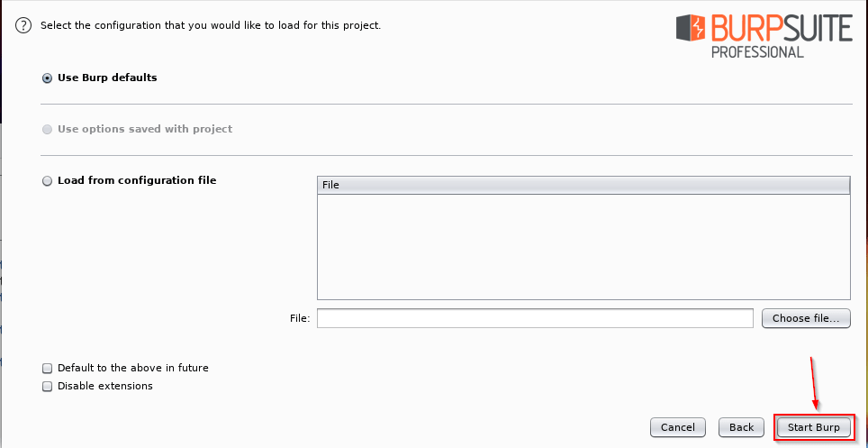Viewport: 868px width, 448px height.
Task: Click the File column header
Action: pyautogui.click(x=583, y=185)
